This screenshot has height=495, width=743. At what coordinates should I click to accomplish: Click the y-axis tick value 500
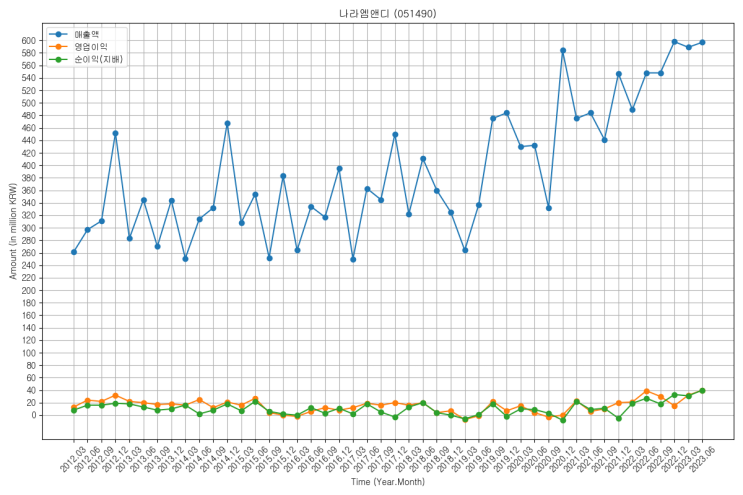click(x=28, y=103)
